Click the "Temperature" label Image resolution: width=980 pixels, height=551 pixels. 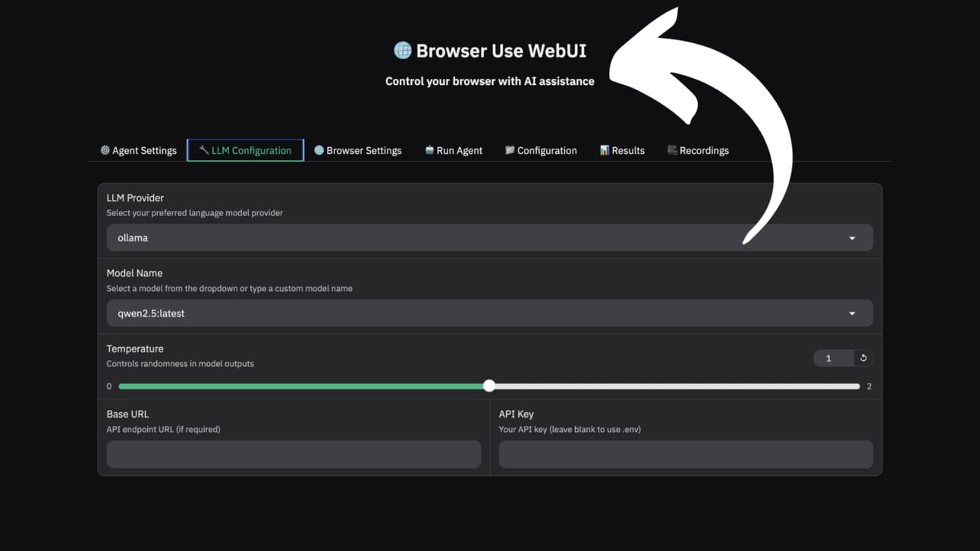[135, 349]
